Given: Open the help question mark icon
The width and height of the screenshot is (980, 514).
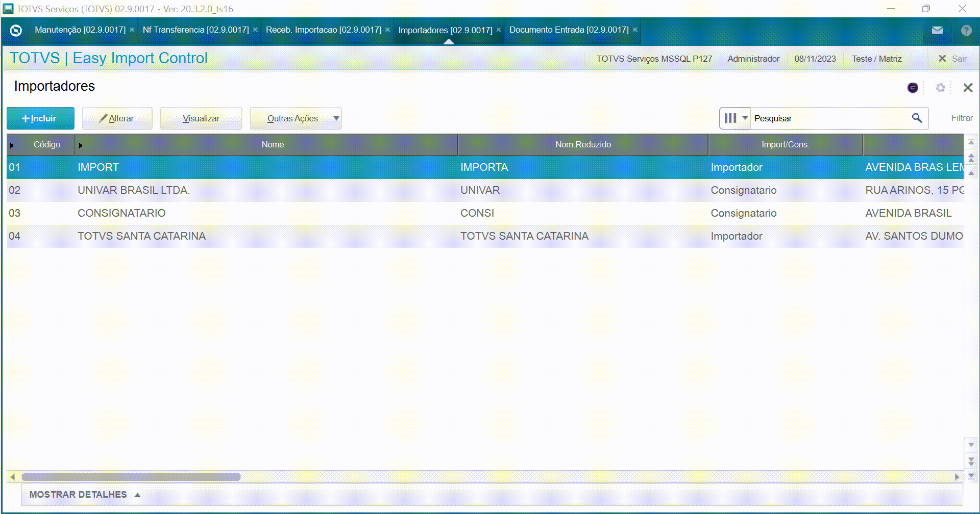Looking at the screenshot, I should pyautogui.click(x=966, y=30).
